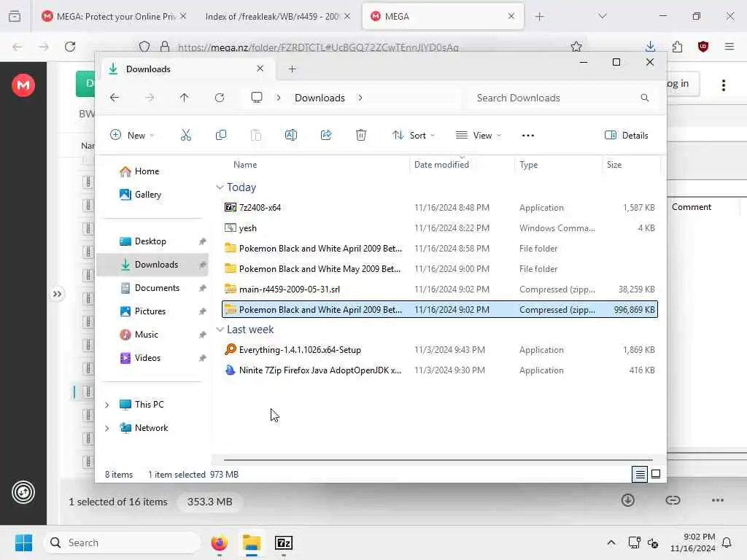This screenshot has width=747, height=560.
Task: Click the Firefox URL address bar
Action: click(362, 47)
